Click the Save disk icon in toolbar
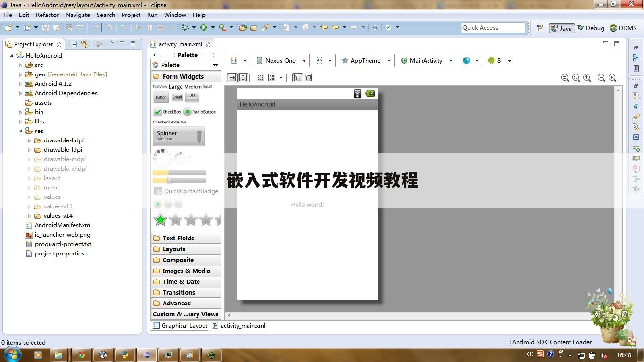 coord(46,27)
